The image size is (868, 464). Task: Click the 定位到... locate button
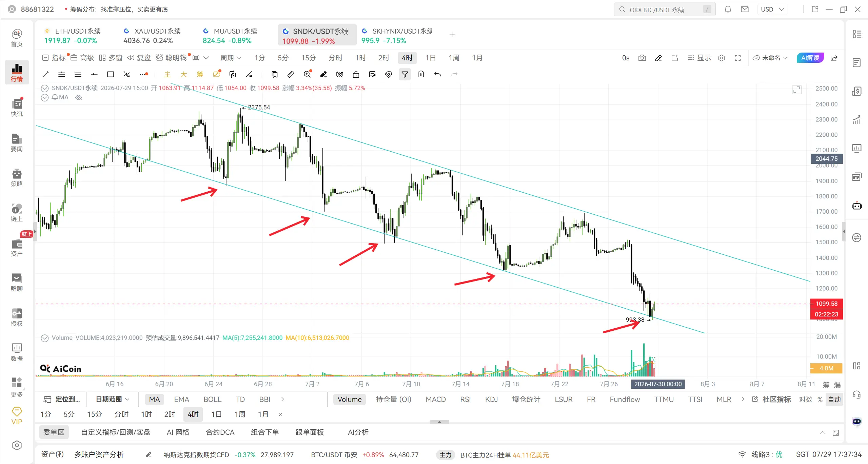pyautogui.click(x=62, y=399)
